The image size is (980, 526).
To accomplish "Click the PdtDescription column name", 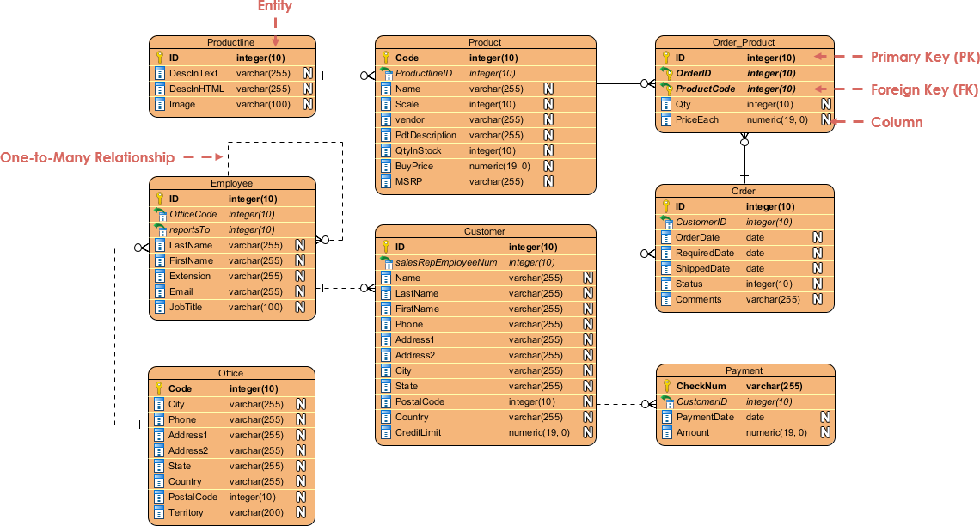I will point(426,135).
